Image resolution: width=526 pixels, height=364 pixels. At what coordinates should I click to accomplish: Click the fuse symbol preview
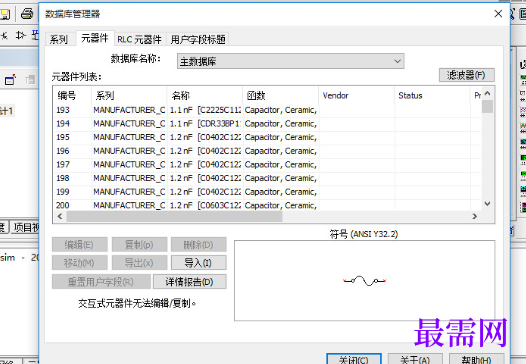(x=365, y=280)
